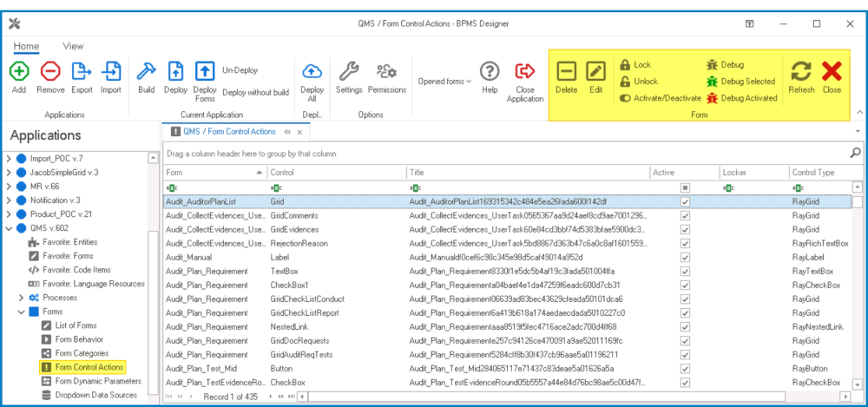
Task: Click the Deploy Forms icon
Action: [x=205, y=71]
